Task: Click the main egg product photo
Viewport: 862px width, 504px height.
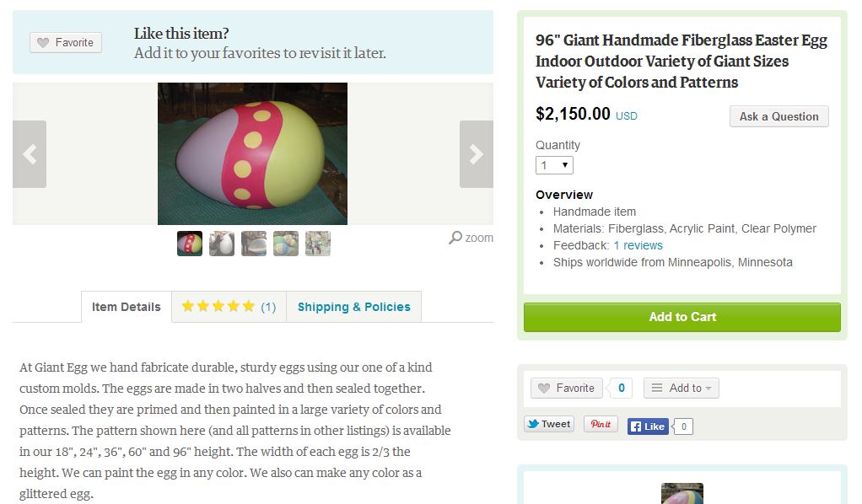Action: tap(252, 154)
